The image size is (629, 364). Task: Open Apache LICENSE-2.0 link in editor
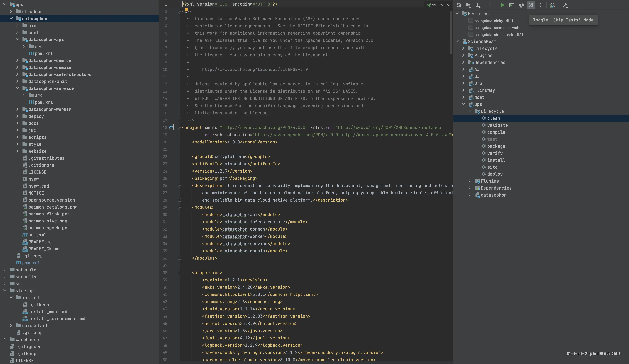(255, 69)
